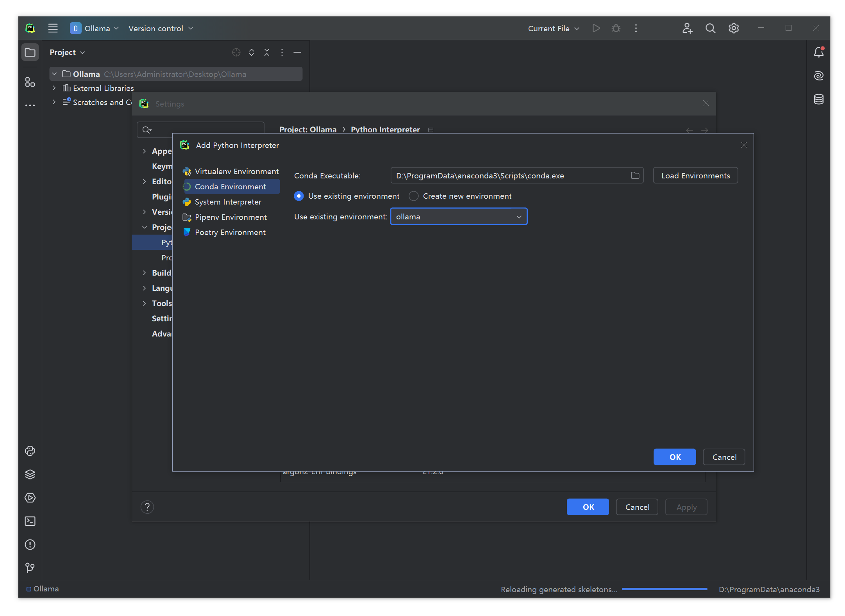Select the Use existing environment radio button
Image resolution: width=845 pixels, height=616 pixels.
click(x=299, y=196)
